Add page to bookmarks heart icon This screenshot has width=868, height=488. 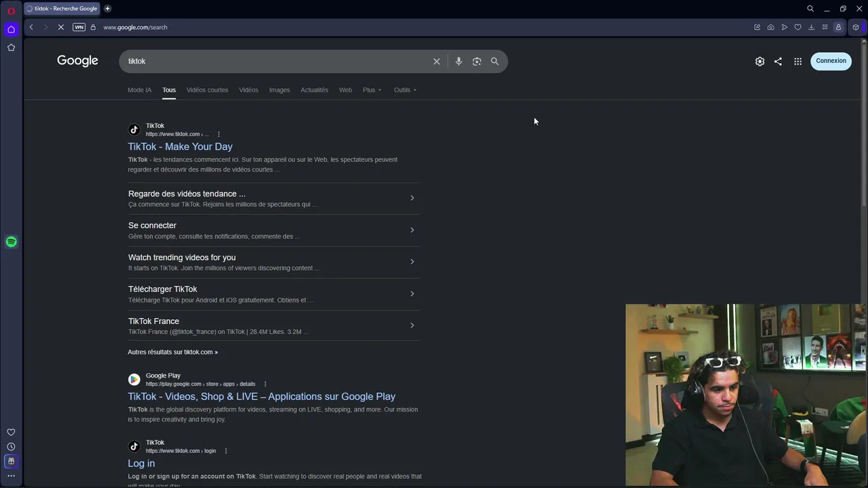point(797,27)
